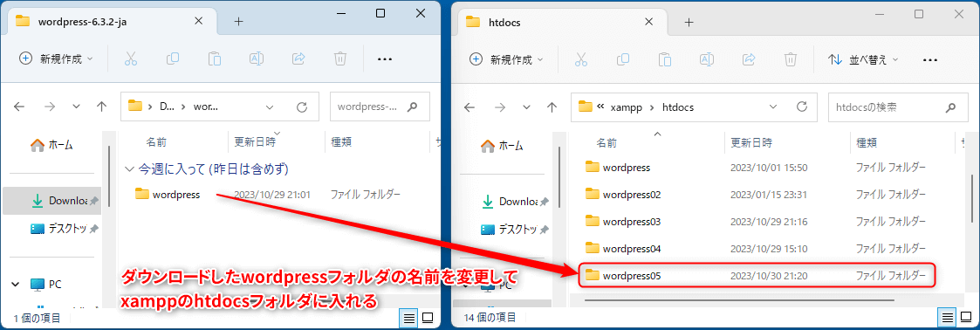Go up one level in wordpress-6.3.2-ja window
Viewport: 980px width, 330px height.
pyautogui.click(x=101, y=107)
